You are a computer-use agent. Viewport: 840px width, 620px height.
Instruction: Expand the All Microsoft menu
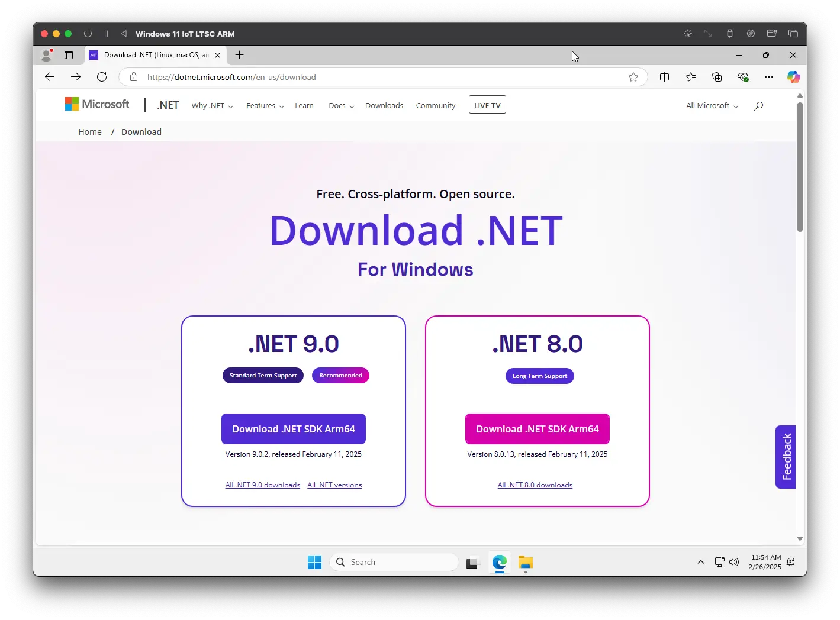pos(712,106)
